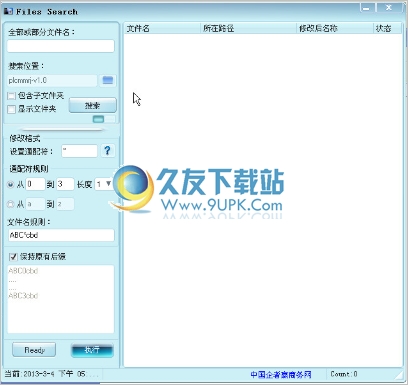Click the 搜索 search button
The image size is (408, 385).
[92, 106]
